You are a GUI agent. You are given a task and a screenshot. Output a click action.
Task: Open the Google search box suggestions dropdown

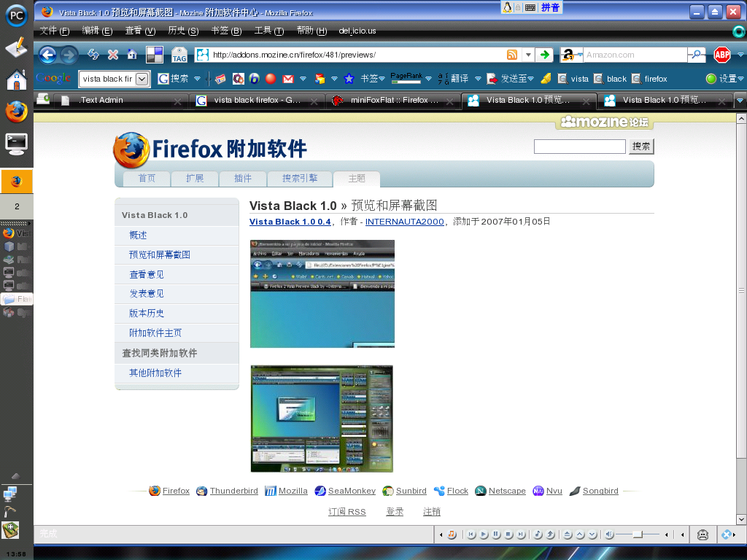pos(142,79)
